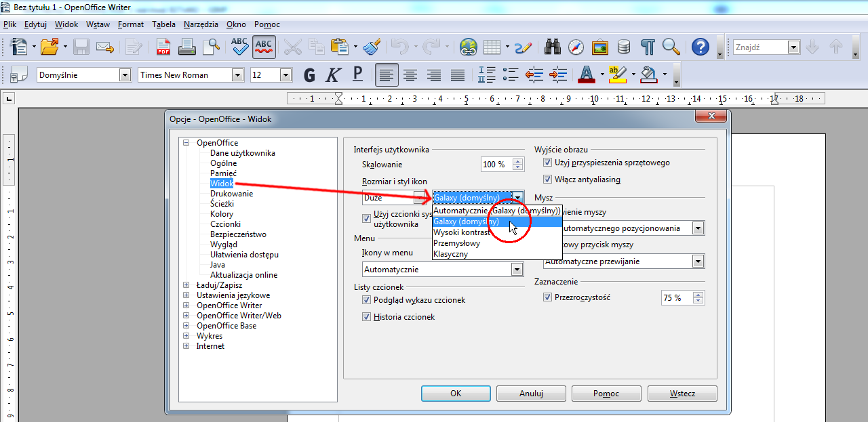Toggle Historia czcionek checkbox

367,317
